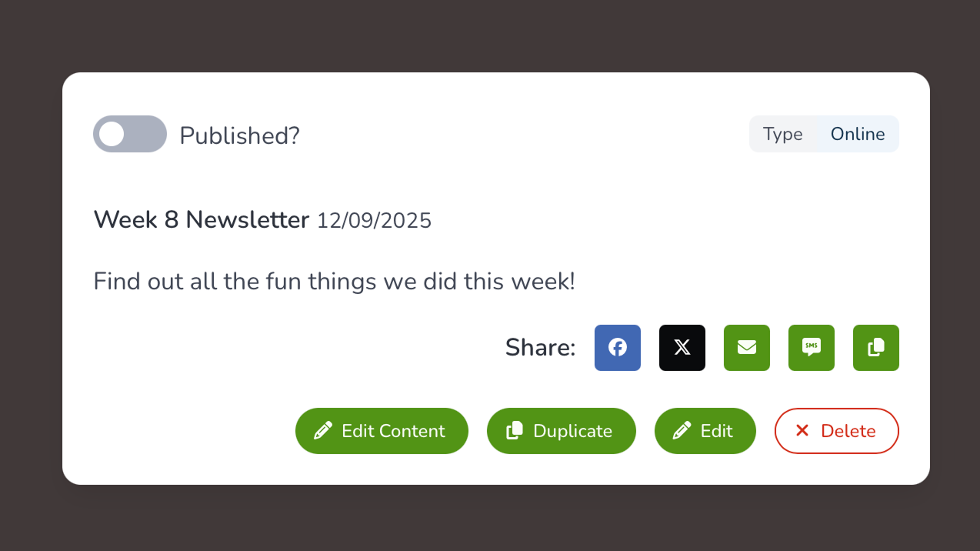Click the Week 8 Newsletter title

point(202,220)
